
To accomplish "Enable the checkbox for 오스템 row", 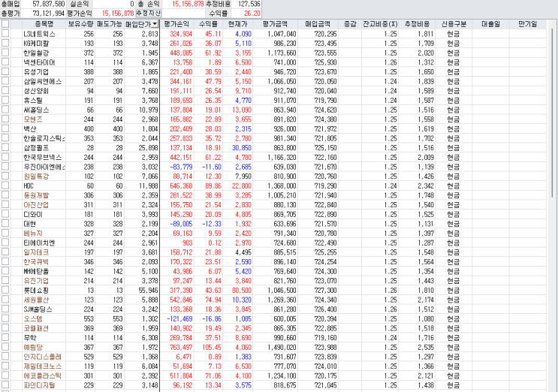I will 5,318.
